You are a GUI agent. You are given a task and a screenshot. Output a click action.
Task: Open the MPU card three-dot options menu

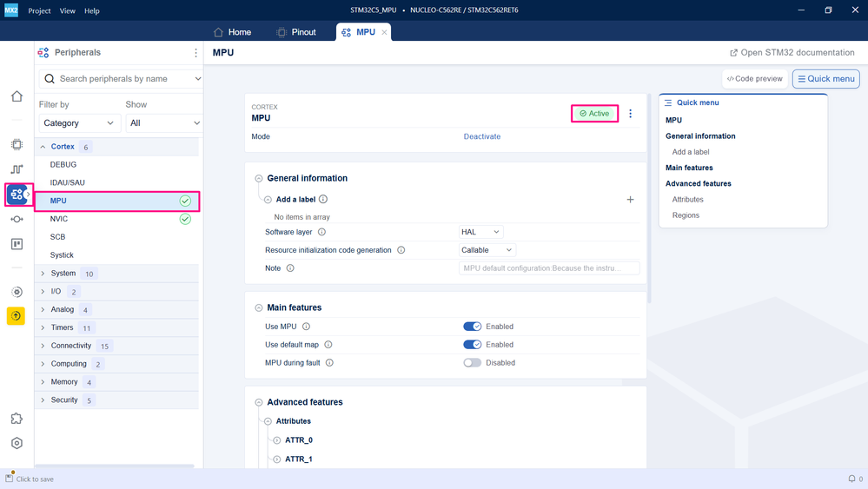630,114
